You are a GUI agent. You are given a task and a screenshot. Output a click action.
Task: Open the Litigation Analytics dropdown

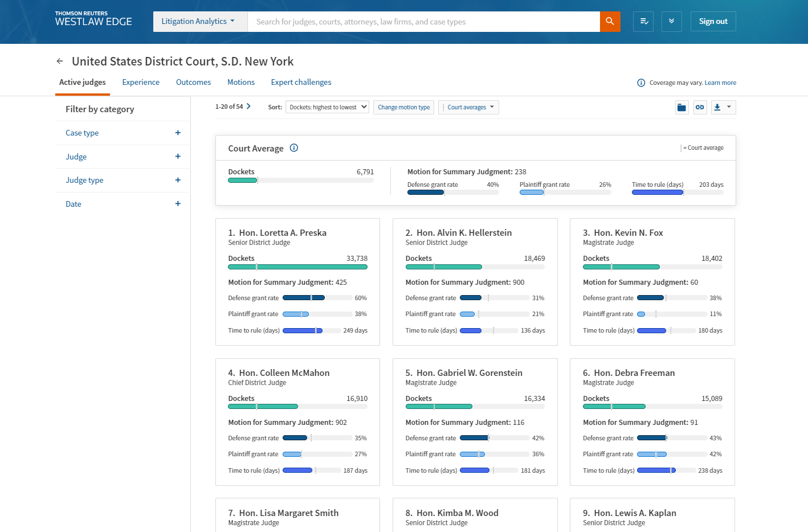(198, 22)
